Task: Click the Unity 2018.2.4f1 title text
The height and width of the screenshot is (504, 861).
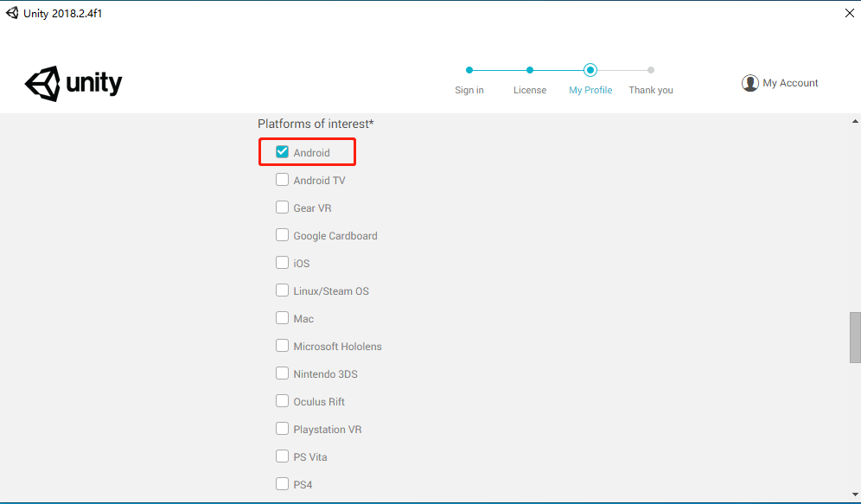Action: 62,13
